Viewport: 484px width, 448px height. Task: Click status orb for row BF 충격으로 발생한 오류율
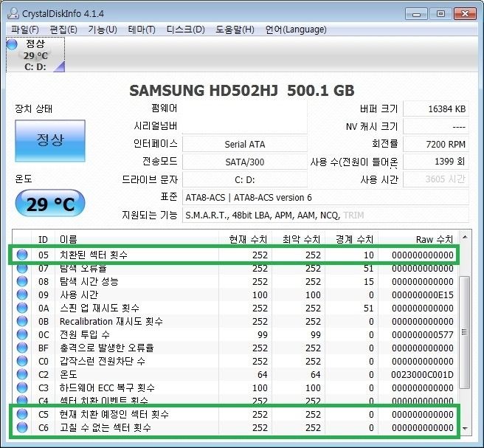click(x=22, y=348)
